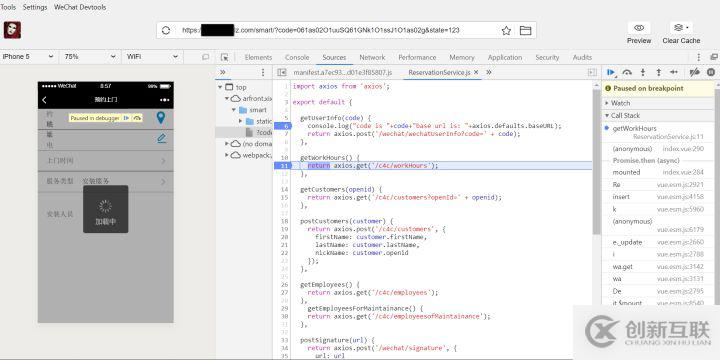This screenshot has width=720, height=360.
Task: Switch to the Security tab
Action: click(547, 57)
